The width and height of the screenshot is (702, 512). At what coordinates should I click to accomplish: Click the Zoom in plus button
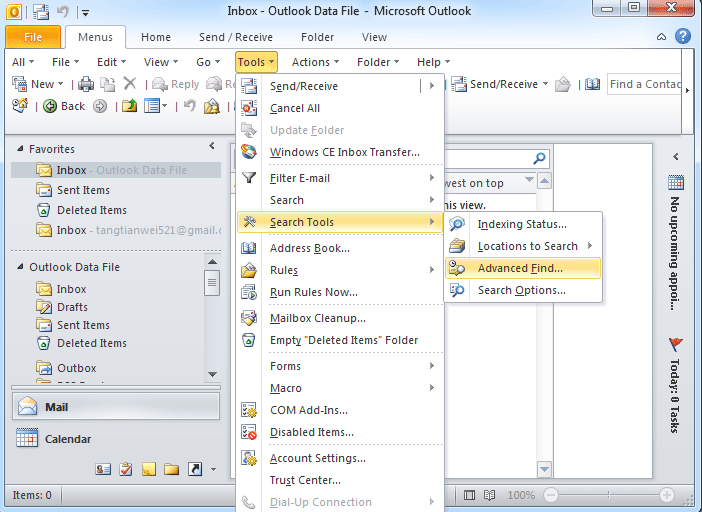[x=667, y=495]
